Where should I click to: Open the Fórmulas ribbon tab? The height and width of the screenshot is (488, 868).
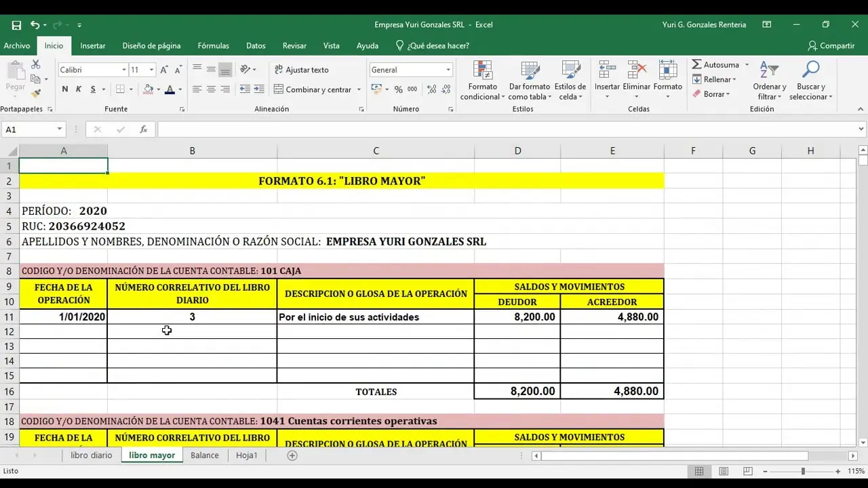213,46
